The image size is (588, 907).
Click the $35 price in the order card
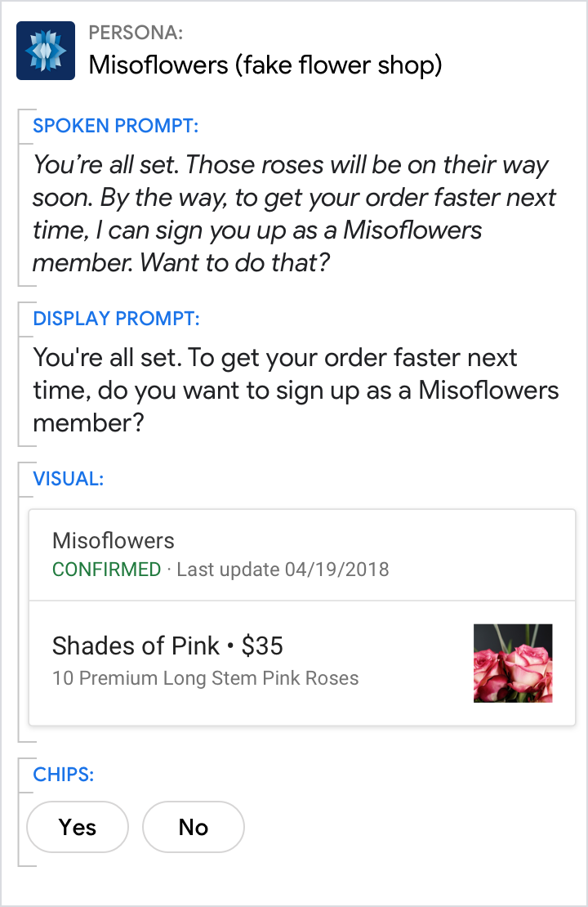(262, 646)
